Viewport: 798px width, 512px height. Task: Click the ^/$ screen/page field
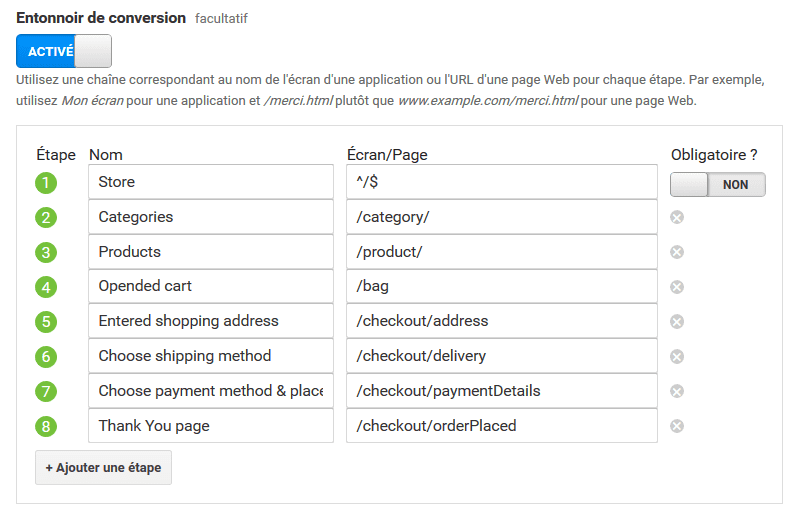point(501,182)
